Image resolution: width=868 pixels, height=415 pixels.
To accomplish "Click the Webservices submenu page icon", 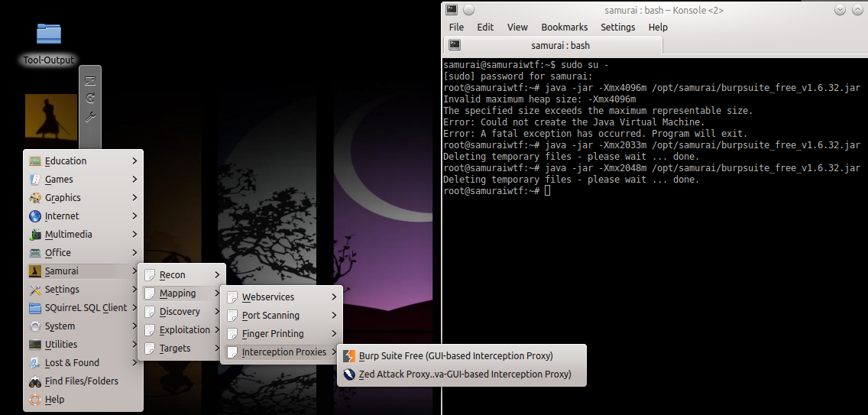I will pyautogui.click(x=232, y=297).
